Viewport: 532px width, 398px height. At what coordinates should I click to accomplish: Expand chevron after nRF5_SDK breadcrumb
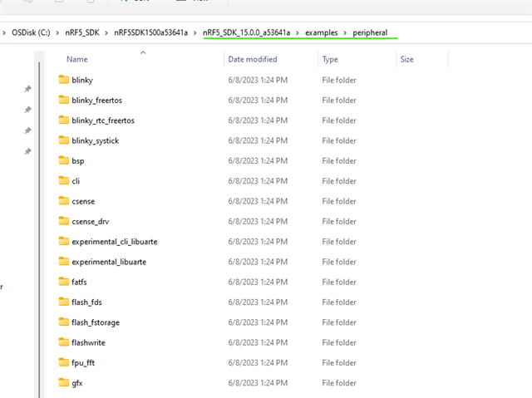point(106,33)
